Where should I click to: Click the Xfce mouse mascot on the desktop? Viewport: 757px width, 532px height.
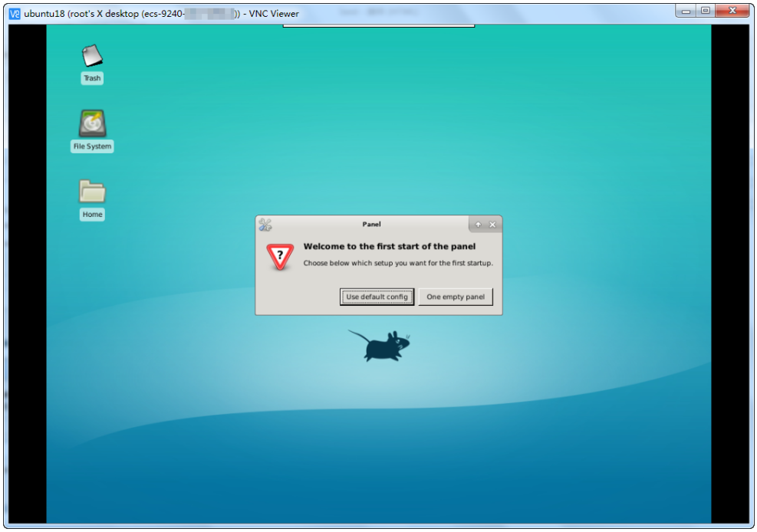[380, 346]
